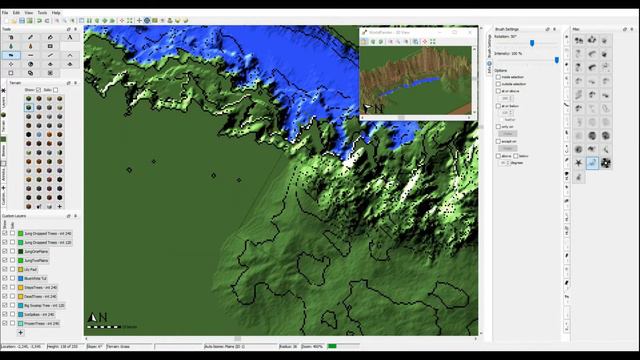Choose the highlighted selected brush in brush grid
Viewport: 640px width, 360px height.
(592, 163)
